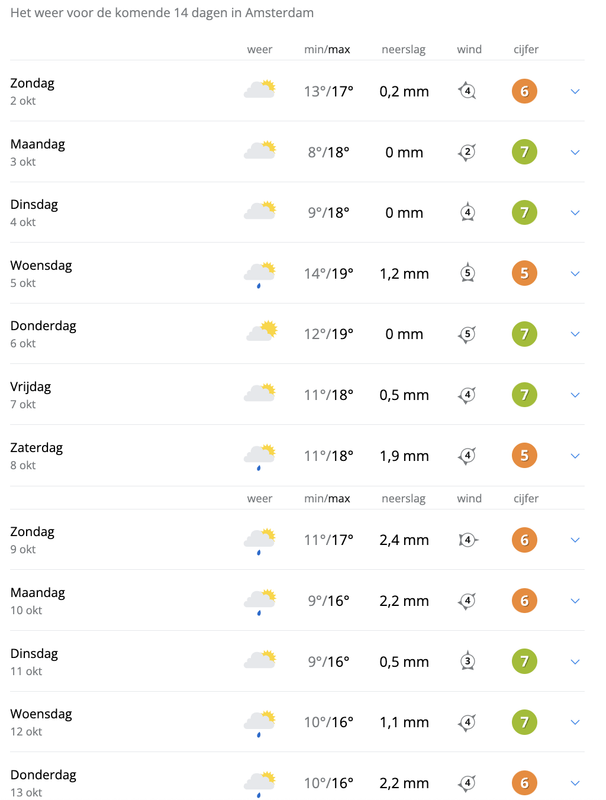Screen dimensions: 606x800
Task: Click the wind compass icon for Maandag 3 okt
Action: [x=467, y=152]
